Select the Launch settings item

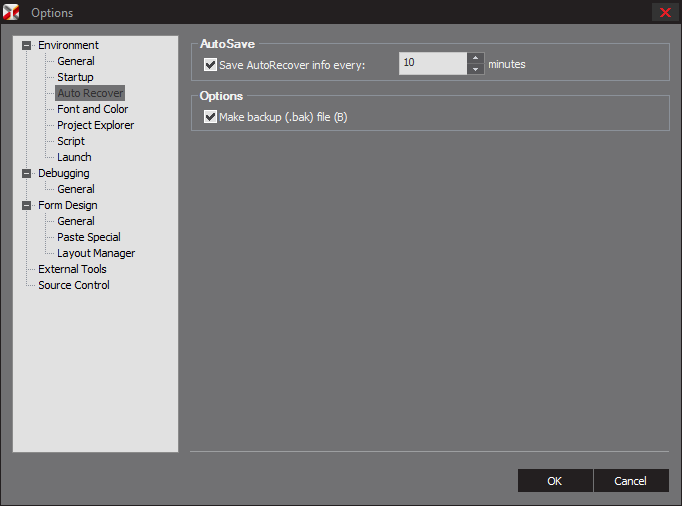click(x=74, y=157)
